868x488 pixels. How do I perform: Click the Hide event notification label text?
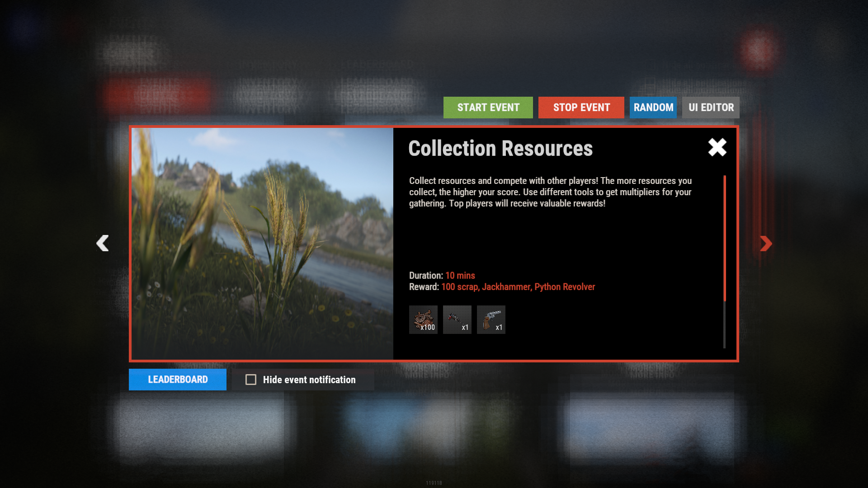(x=309, y=380)
